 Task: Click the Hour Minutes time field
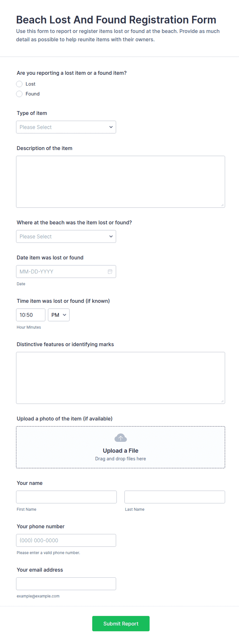(31, 315)
